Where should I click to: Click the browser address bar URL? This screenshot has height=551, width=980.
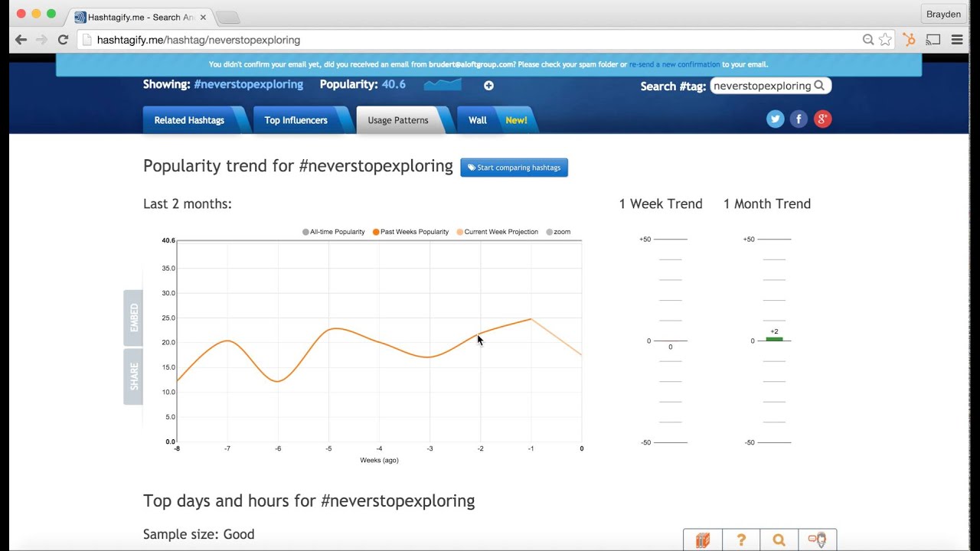pos(198,40)
